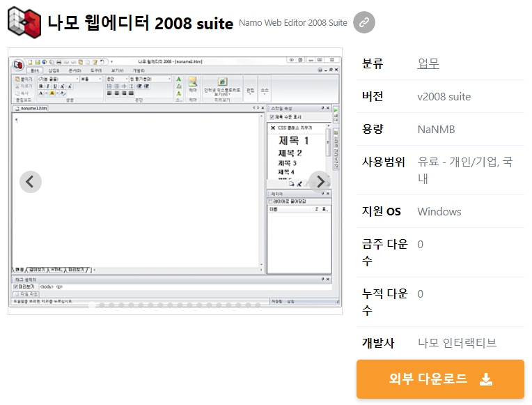Open the Namo Web Editor screenshot image

coord(175,181)
